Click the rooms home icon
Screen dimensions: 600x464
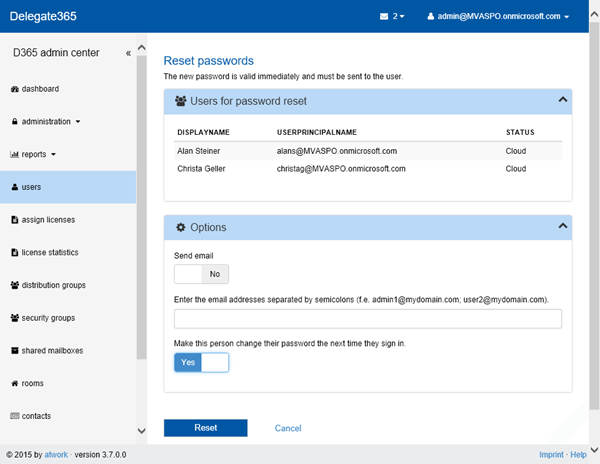pyautogui.click(x=14, y=384)
